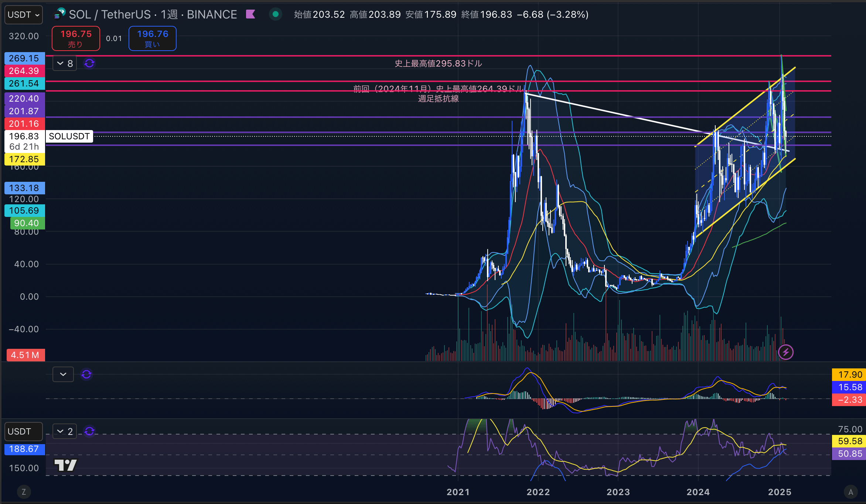Click the lightning bolt quick-action icon
Image resolution: width=866 pixels, height=504 pixels.
point(785,352)
